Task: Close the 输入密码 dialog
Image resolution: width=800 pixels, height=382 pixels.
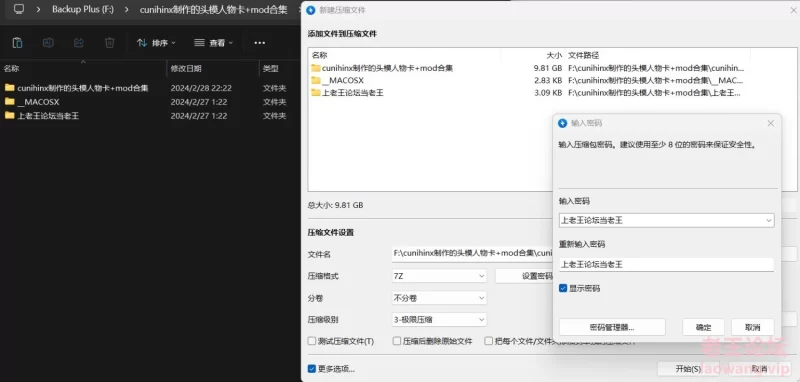Action: click(x=770, y=123)
